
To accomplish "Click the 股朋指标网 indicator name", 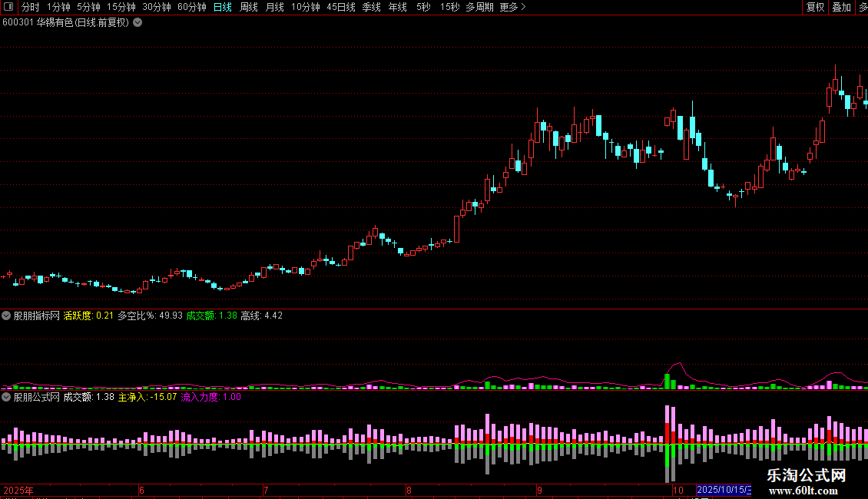I will [x=37, y=316].
